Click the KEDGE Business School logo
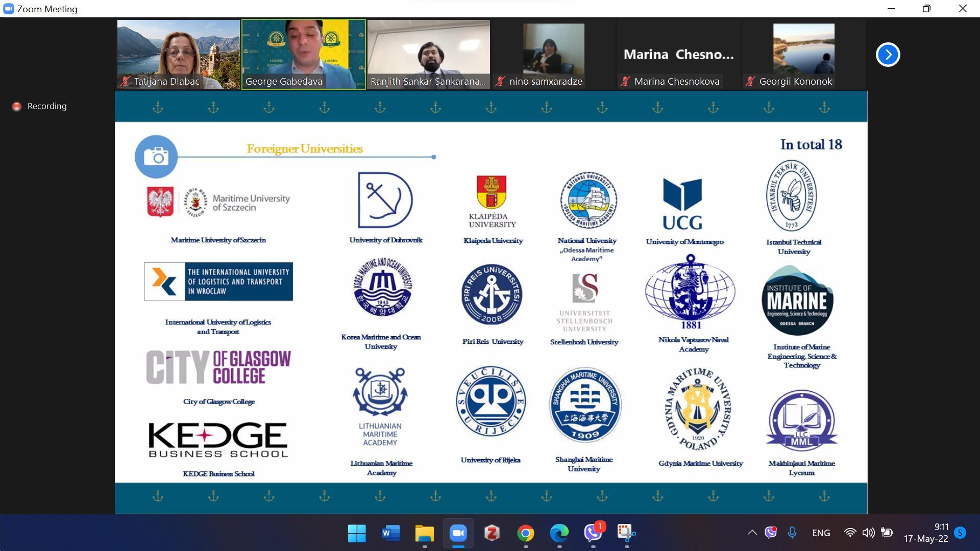Image resolution: width=980 pixels, height=551 pixels. [x=218, y=439]
